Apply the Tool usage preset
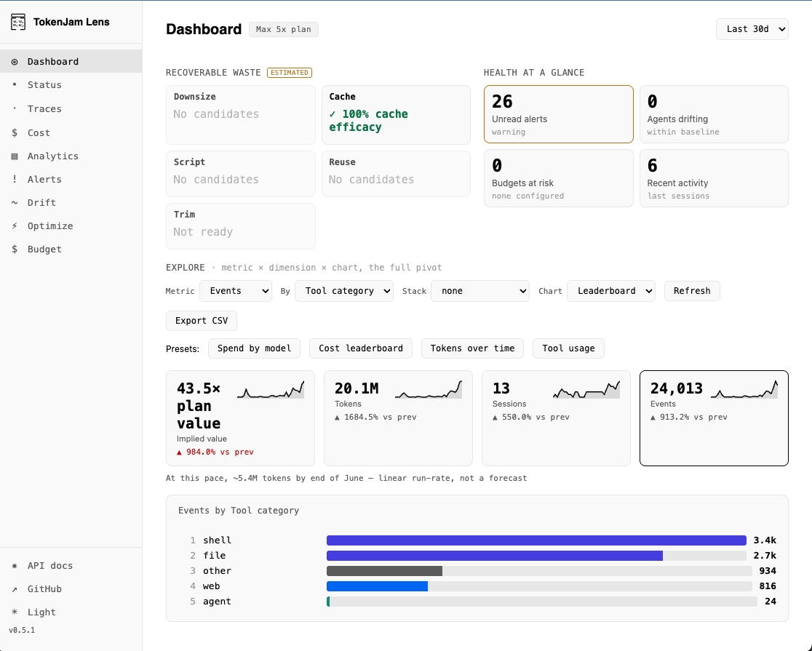 pyautogui.click(x=568, y=348)
